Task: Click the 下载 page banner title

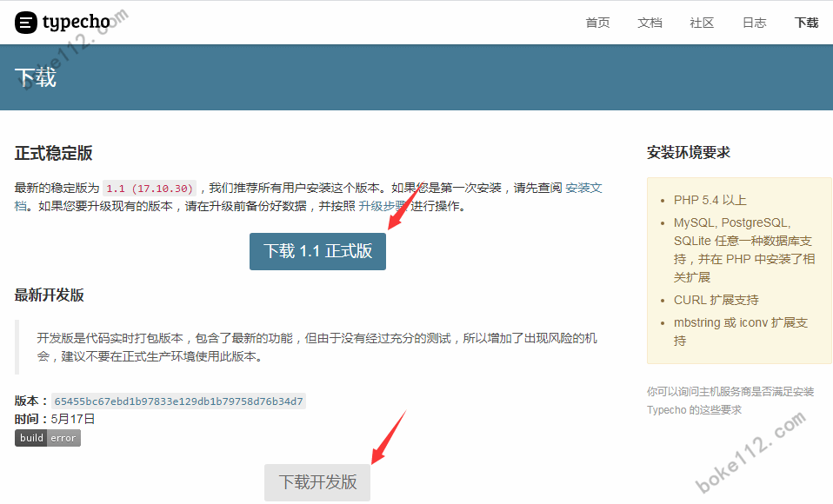Action: tap(35, 77)
